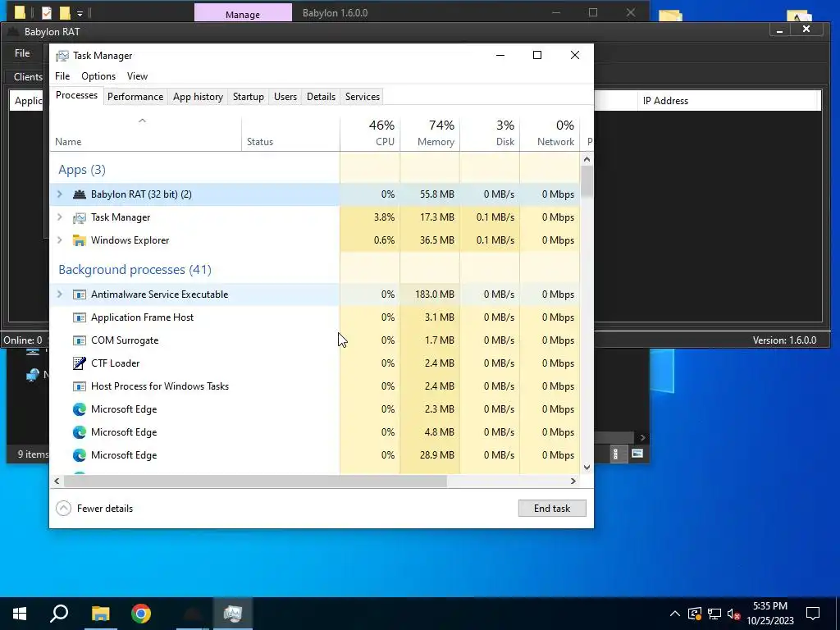Open File Explorer from the taskbar
The height and width of the screenshot is (630, 840).
100,614
